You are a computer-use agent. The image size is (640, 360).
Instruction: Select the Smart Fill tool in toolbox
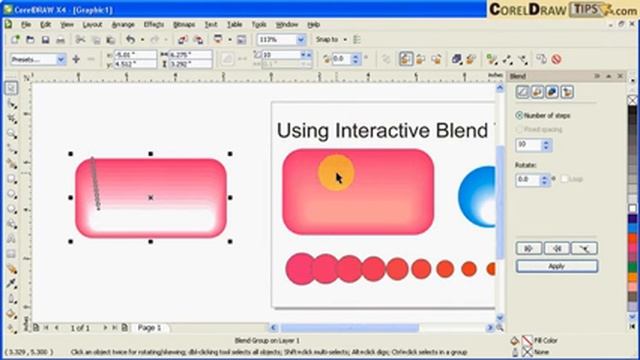[x=11, y=164]
